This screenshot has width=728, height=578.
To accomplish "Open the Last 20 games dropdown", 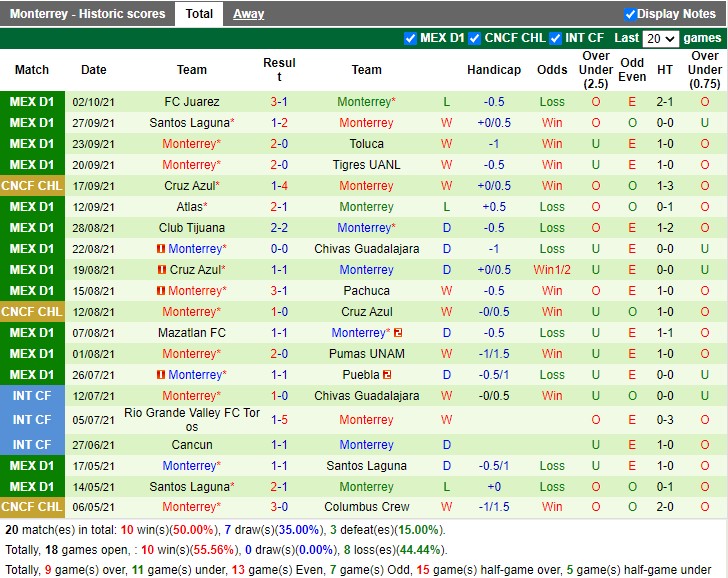I will point(660,39).
